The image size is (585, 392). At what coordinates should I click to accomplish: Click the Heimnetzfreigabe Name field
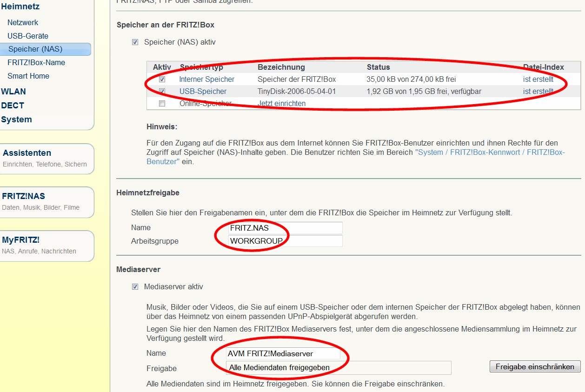[285, 228]
